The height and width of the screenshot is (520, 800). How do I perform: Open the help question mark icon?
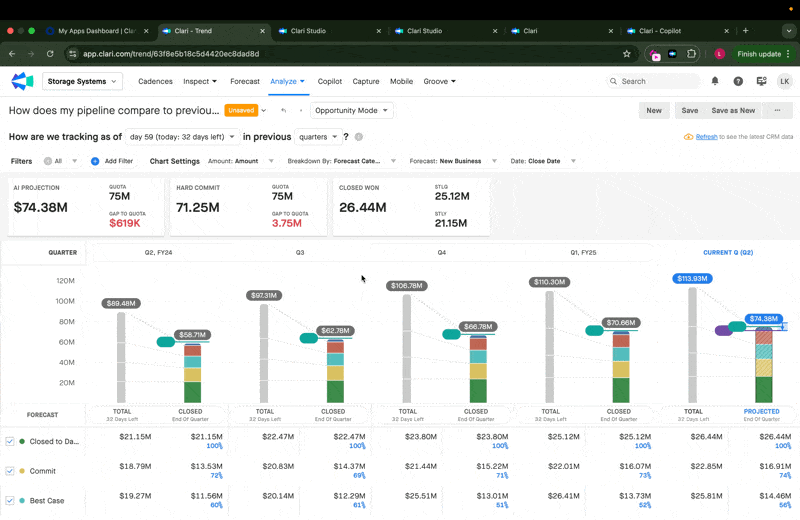click(x=738, y=81)
